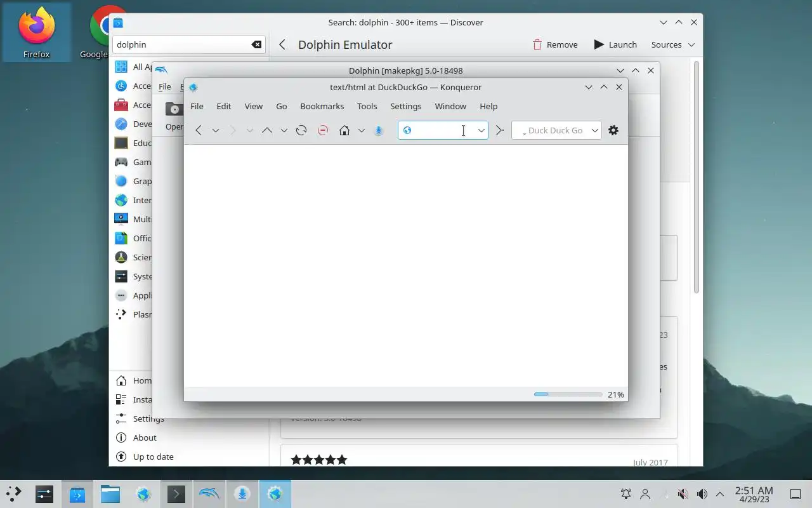Open the URL bar history dropdown
Viewport: 812px width, 508px height.
pos(481,130)
